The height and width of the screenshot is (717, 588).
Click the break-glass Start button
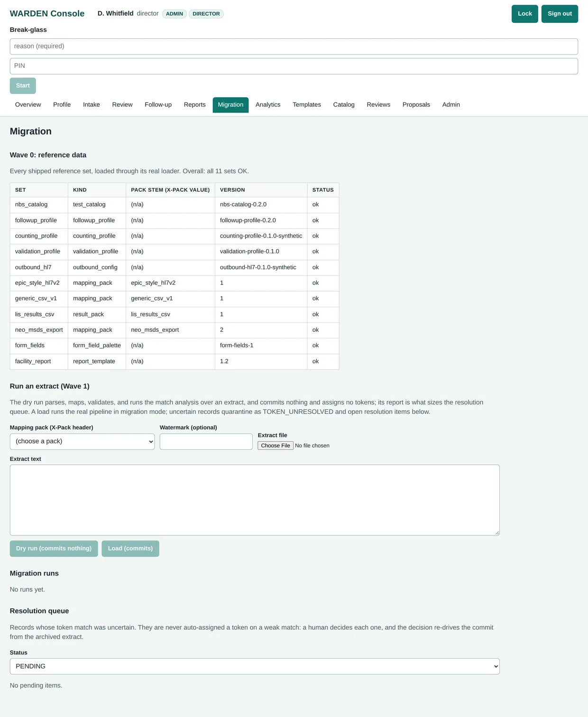pos(23,86)
